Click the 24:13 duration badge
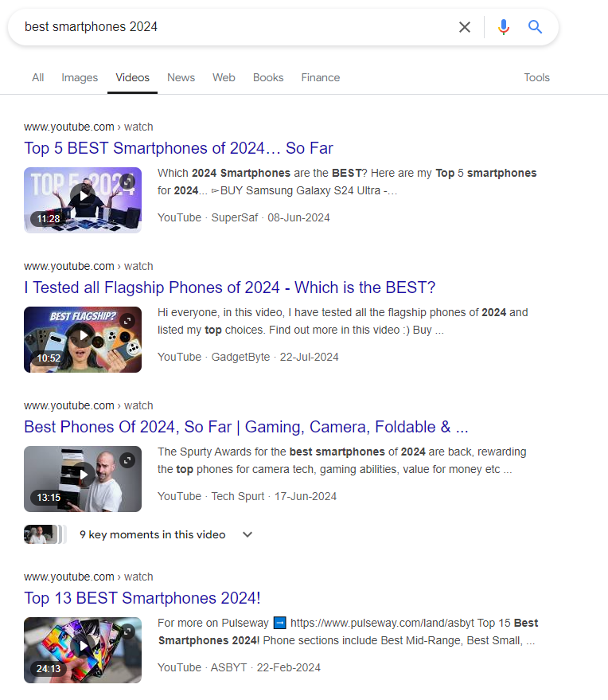The image size is (608, 700). click(x=48, y=669)
